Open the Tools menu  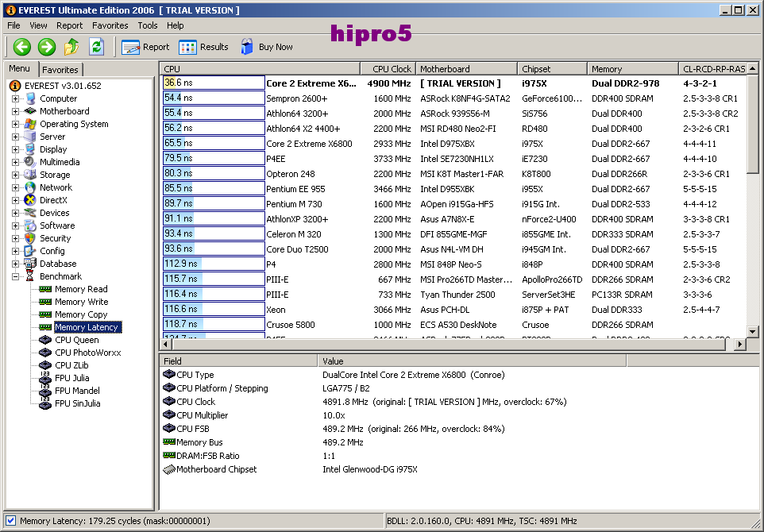pyautogui.click(x=147, y=25)
